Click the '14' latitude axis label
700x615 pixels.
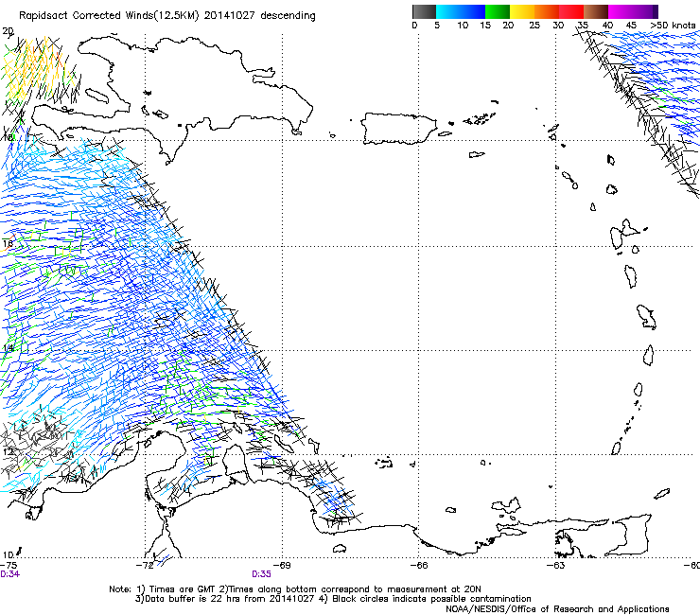[8, 347]
